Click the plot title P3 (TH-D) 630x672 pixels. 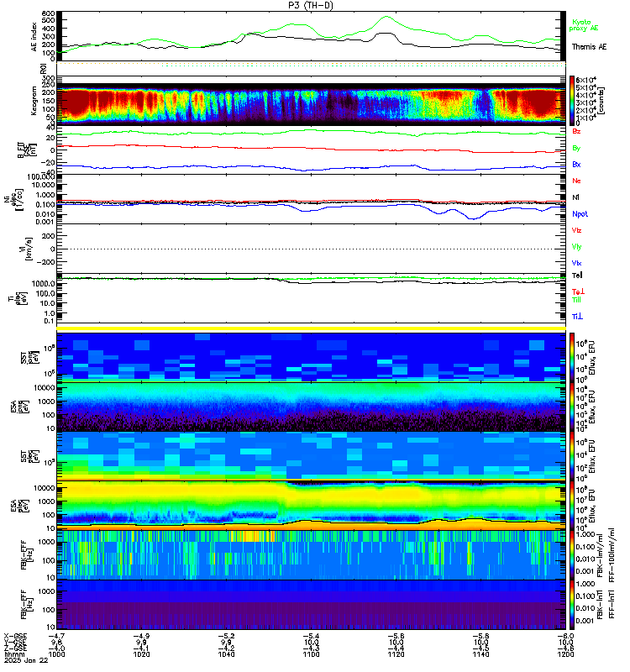coord(311,5)
